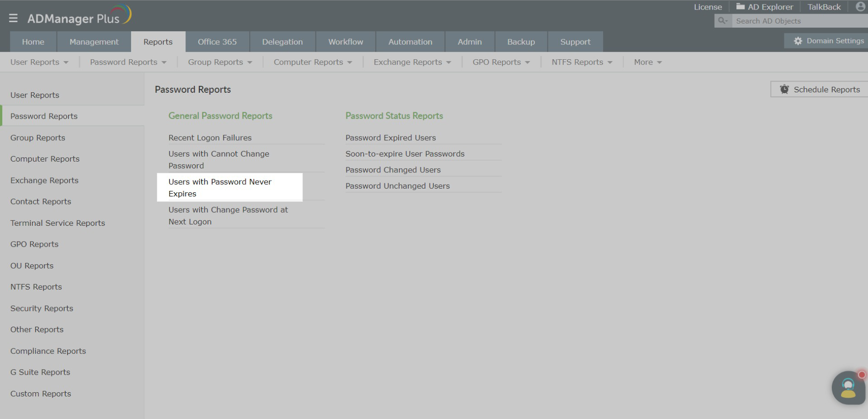Screen dimensions: 868x419
Task: Open the More dropdown
Action: 648,62
